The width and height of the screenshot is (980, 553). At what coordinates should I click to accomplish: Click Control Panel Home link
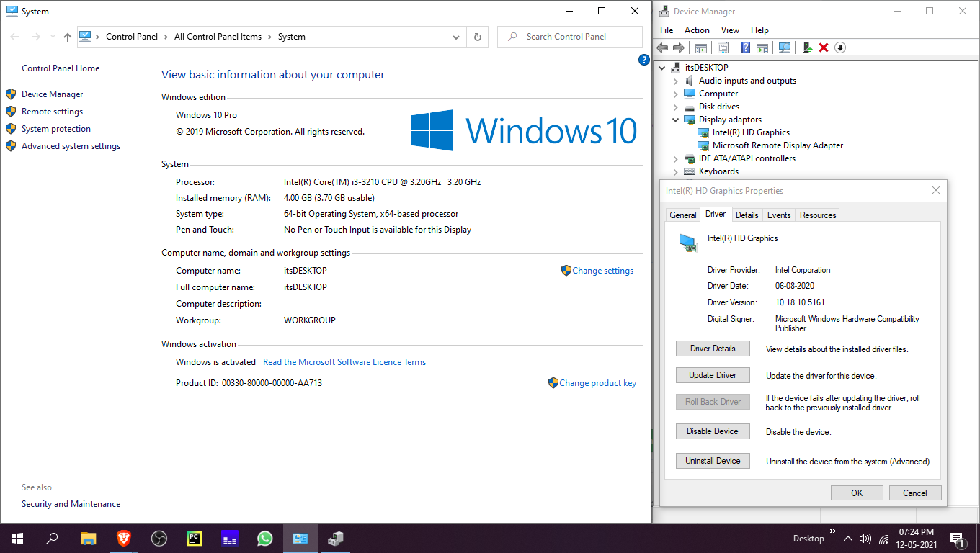tap(61, 68)
